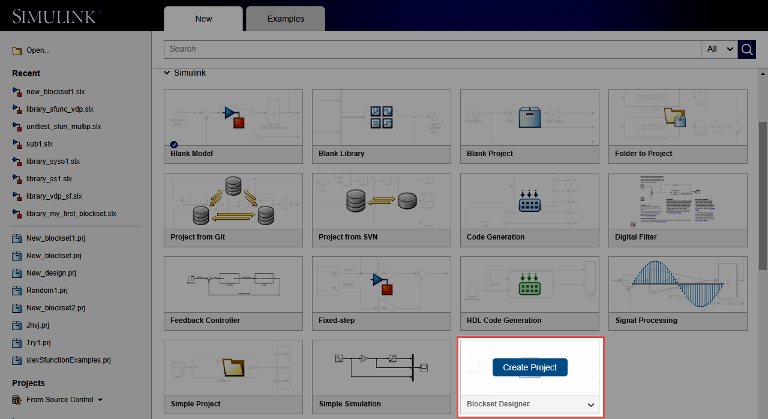This screenshot has width=768, height=419.
Task: Select the Blank Library template
Action: (381, 126)
